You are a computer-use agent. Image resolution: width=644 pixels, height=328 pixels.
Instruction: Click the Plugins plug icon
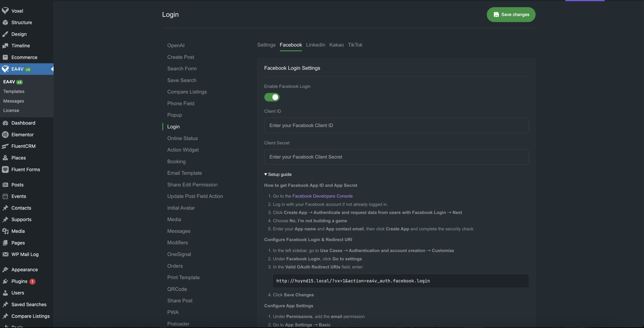[5, 281]
